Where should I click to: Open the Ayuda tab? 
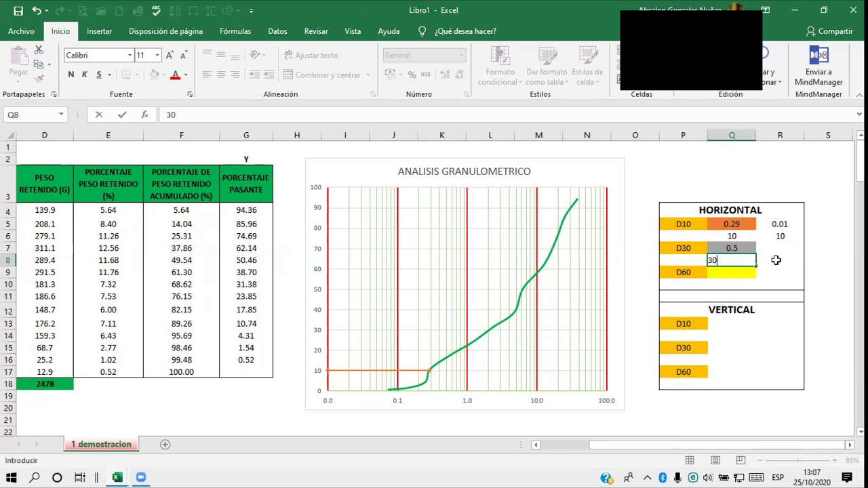389,31
